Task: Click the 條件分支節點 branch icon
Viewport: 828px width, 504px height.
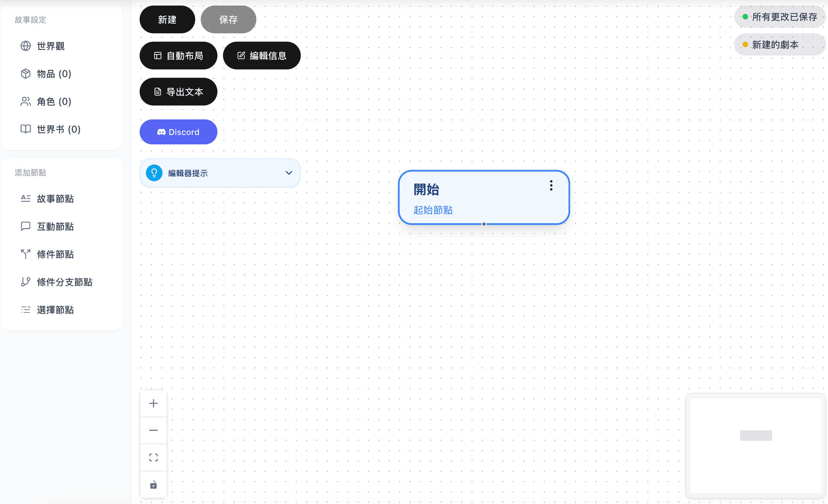Action: pyautogui.click(x=26, y=282)
